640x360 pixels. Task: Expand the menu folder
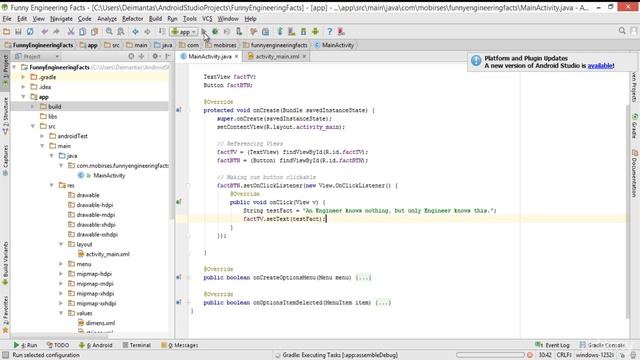pyautogui.click(x=61, y=264)
